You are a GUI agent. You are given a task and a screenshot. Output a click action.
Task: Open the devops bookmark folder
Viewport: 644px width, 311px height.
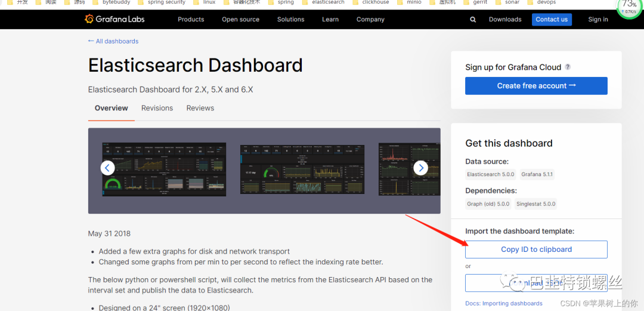pyautogui.click(x=541, y=2)
